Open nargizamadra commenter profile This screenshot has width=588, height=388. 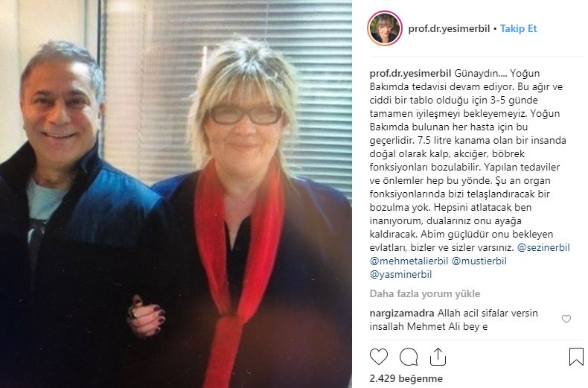402,313
